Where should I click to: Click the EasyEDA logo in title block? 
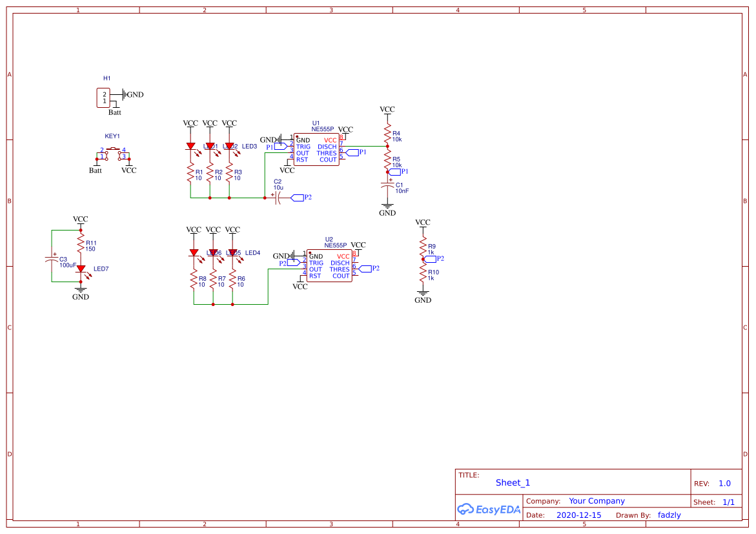click(x=489, y=509)
